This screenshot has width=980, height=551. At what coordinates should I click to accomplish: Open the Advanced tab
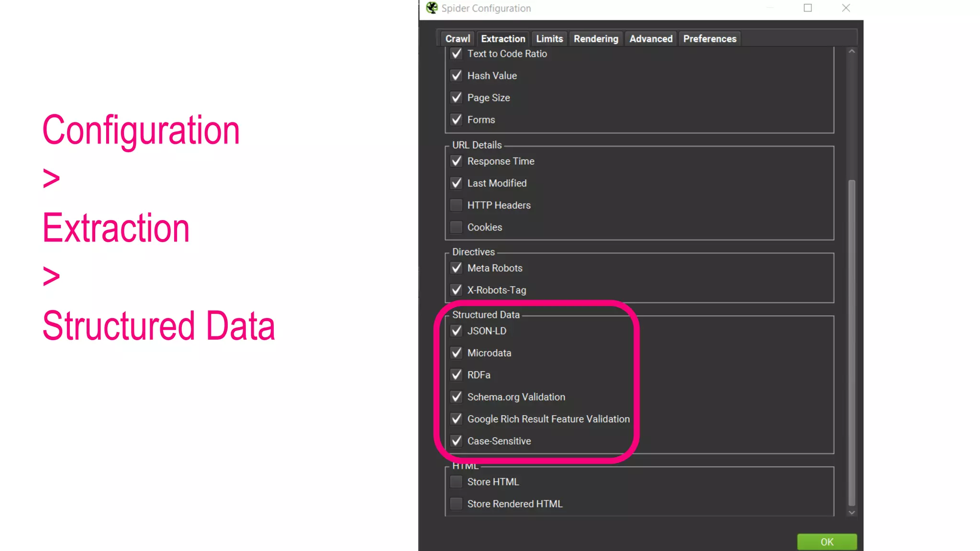[651, 39]
